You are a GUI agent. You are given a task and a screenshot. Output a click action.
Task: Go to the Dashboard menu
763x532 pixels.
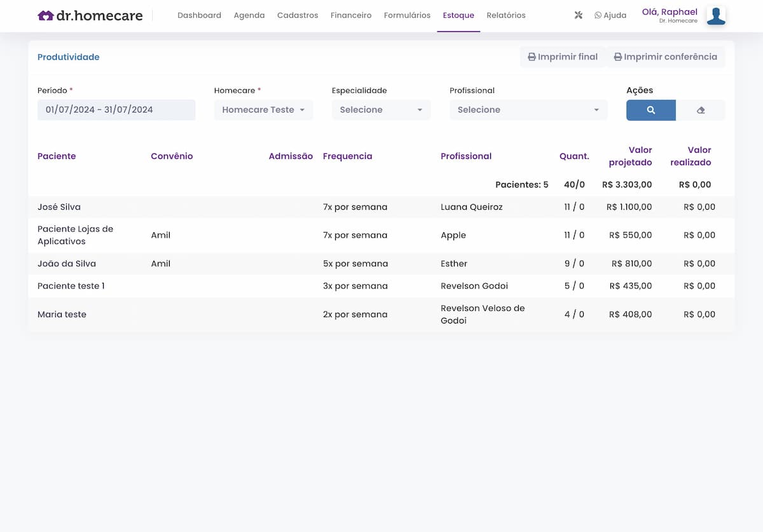pyautogui.click(x=199, y=15)
